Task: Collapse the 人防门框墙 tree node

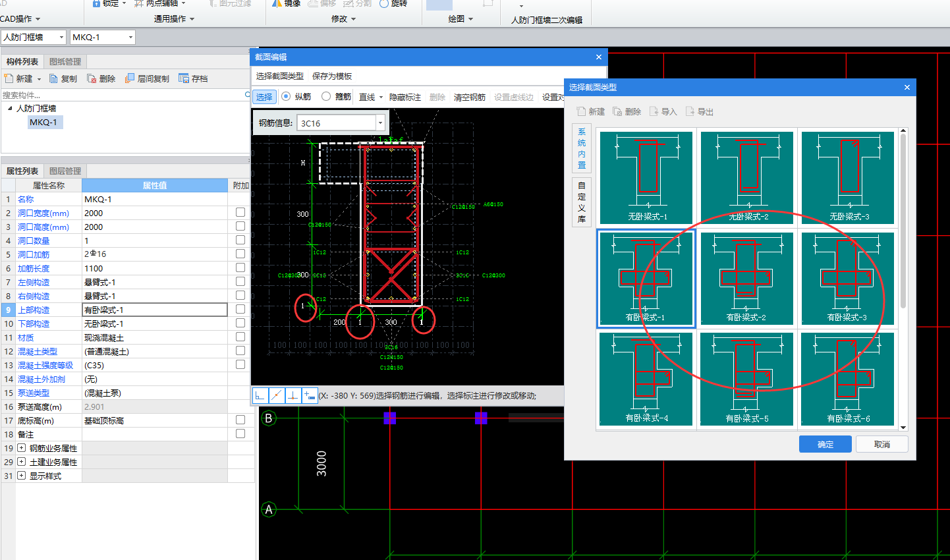Action: (x=10, y=108)
